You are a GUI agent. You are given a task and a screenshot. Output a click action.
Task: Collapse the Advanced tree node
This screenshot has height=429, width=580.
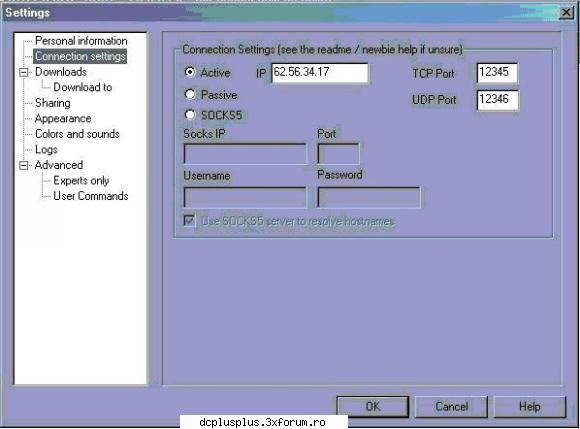[x=23, y=165]
